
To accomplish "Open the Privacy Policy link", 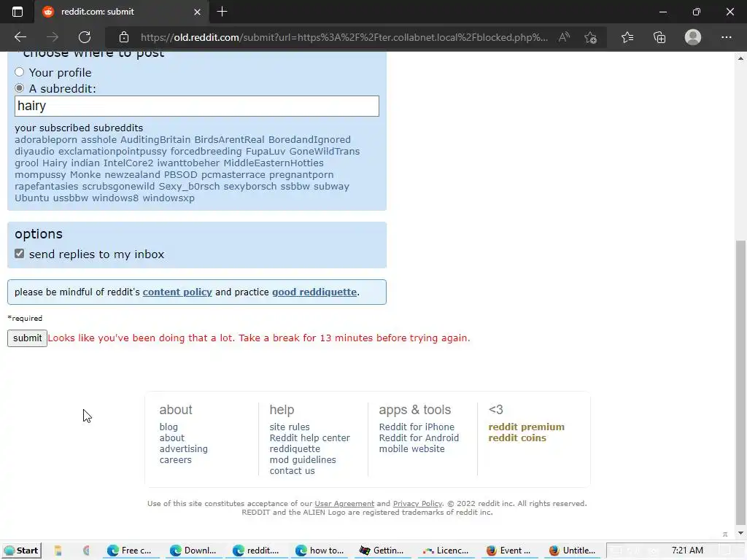I will 417,504.
